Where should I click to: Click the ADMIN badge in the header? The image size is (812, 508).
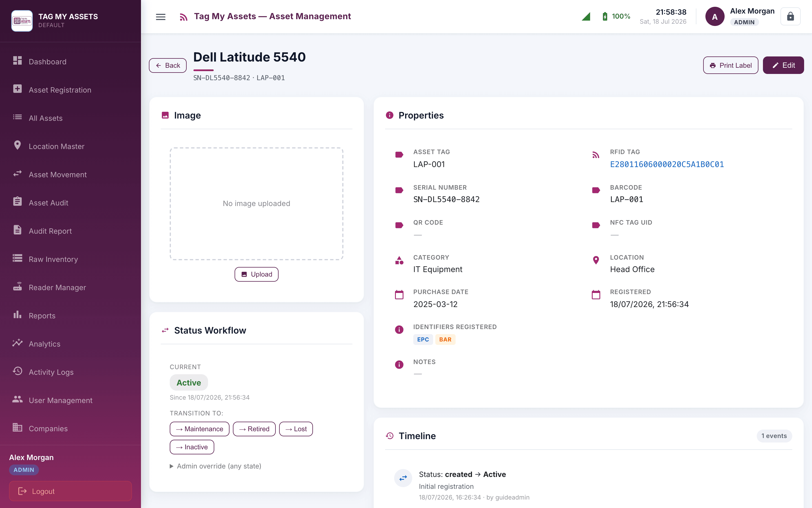(744, 22)
